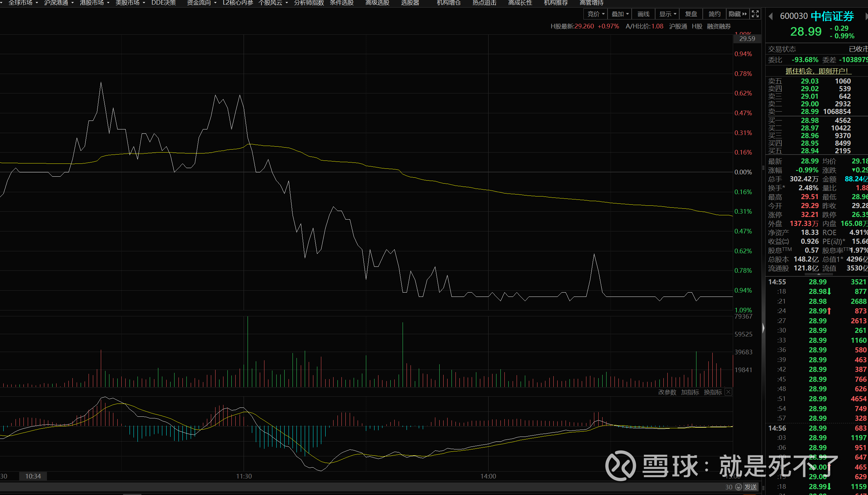Image resolution: width=868 pixels, height=495 pixels.
Task: Close the MACD indicator panel
Action: (x=728, y=392)
